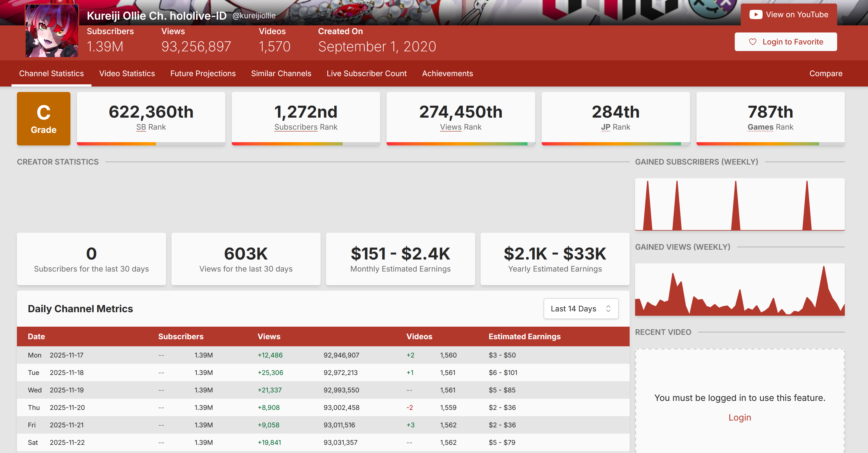Image resolution: width=868 pixels, height=453 pixels.
Task: Click the dropdown chevron arrows icon
Action: [x=608, y=309]
